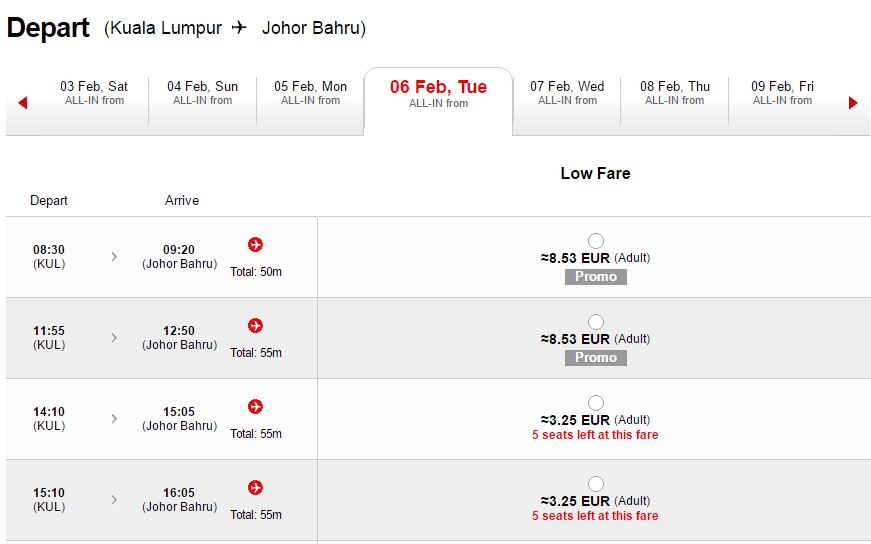Click the Promo badge on 11:55 flight
This screenshot has height=544, width=871.
click(x=596, y=358)
